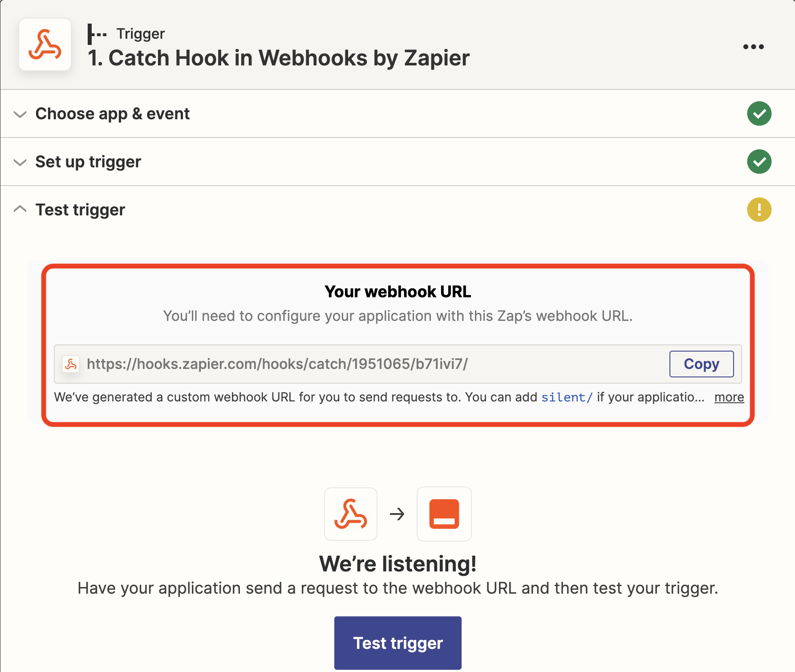
Task: Click the Test trigger section heading
Action: (80, 210)
